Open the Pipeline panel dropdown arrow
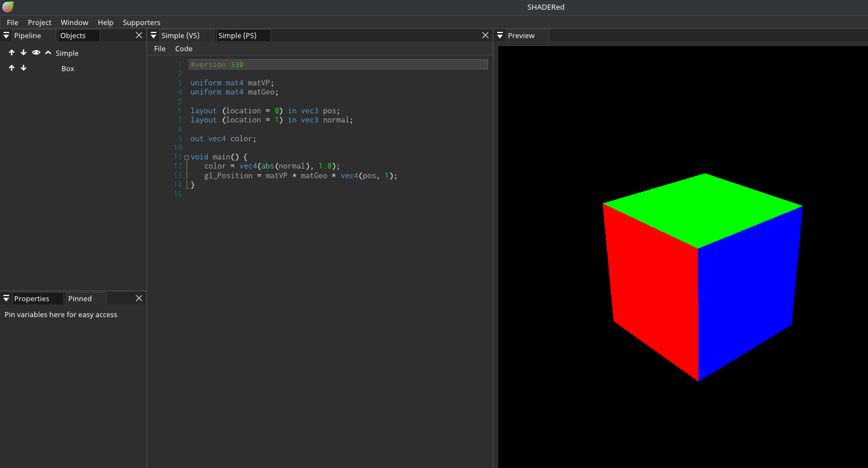Screen dimensions: 868x468 6,35
